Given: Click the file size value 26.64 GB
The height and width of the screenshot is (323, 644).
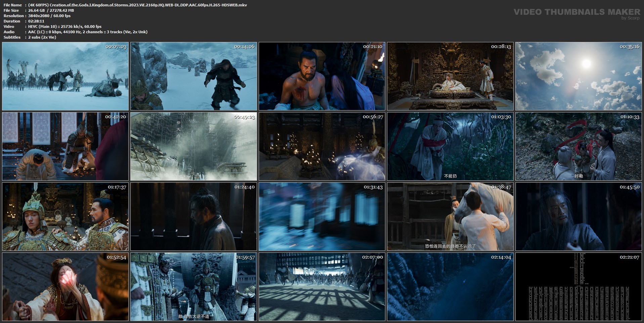Looking at the screenshot, I should pos(36,10).
